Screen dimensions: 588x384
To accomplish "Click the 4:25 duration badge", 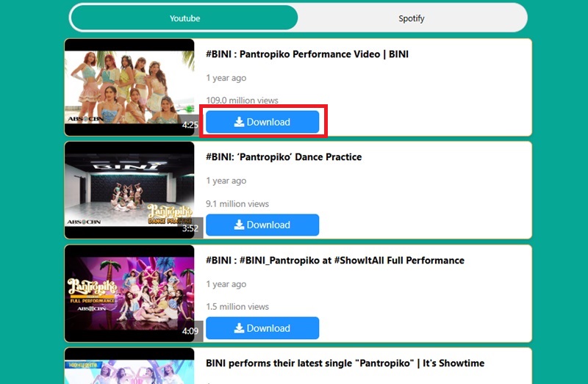I will pos(190,125).
